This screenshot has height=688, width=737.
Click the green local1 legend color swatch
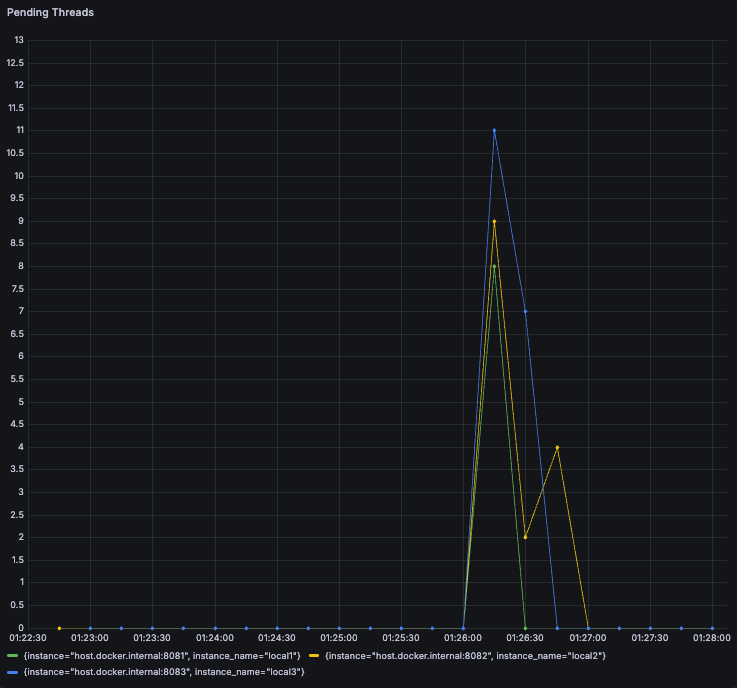(x=13, y=656)
